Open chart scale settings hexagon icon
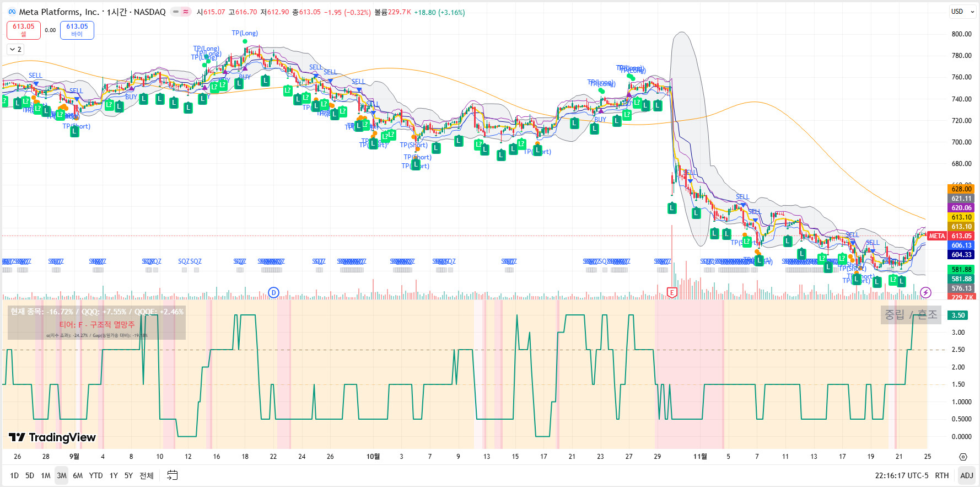 [x=963, y=457]
